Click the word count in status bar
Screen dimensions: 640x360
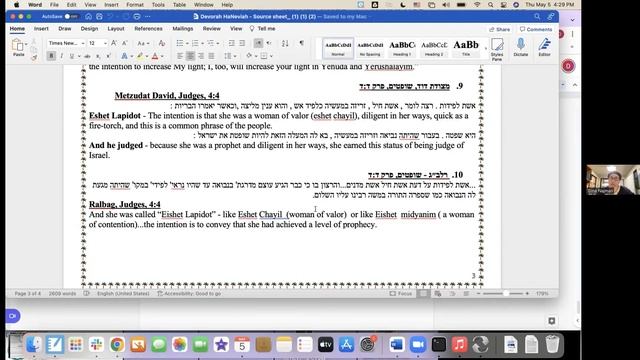(62, 293)
